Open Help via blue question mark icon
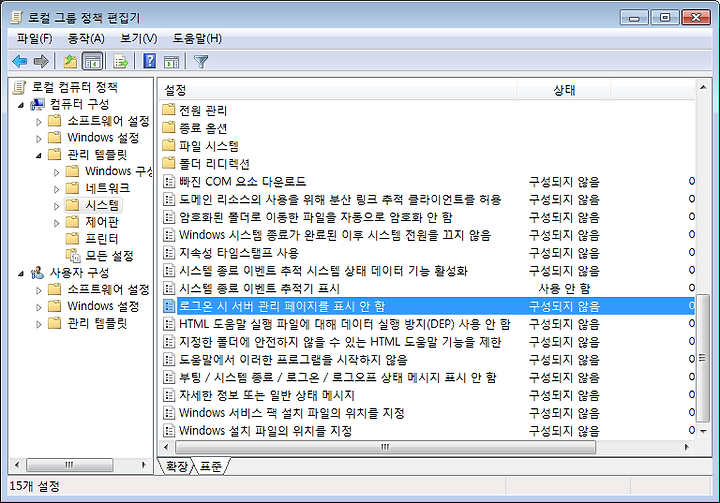Image resolution: width=720 pixels, height=503 pixels. click(150, 61)
